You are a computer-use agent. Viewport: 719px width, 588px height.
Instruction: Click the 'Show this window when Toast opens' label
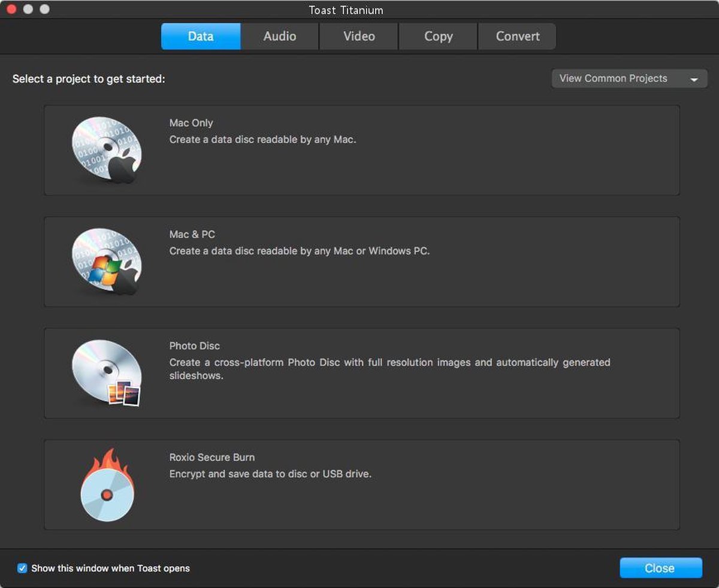pos(111,568)
